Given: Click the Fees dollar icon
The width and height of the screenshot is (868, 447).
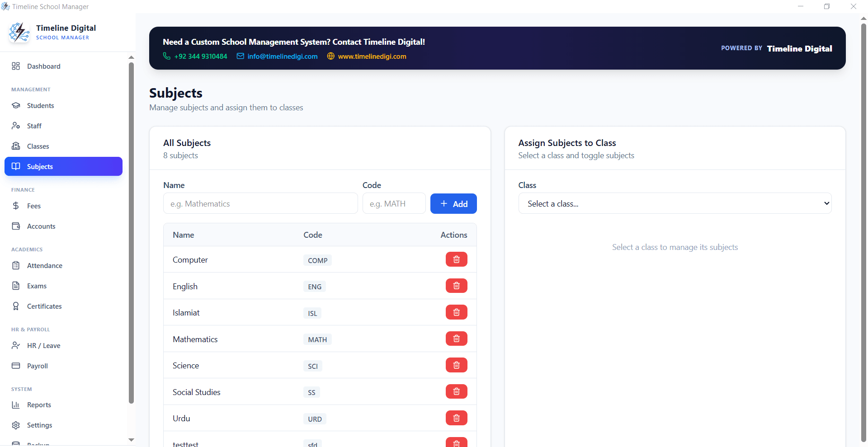Looking at the screenshot, I should (16, 206).
